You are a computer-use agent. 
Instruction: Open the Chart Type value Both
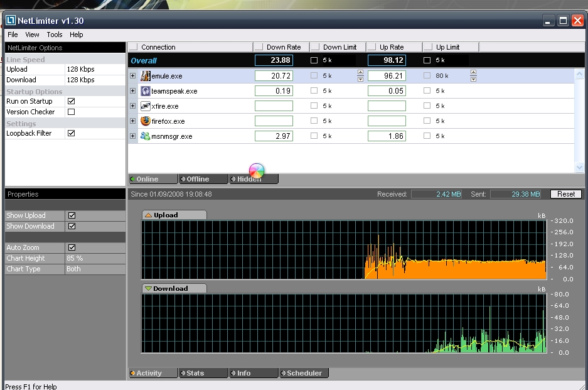tap(95, 269)
